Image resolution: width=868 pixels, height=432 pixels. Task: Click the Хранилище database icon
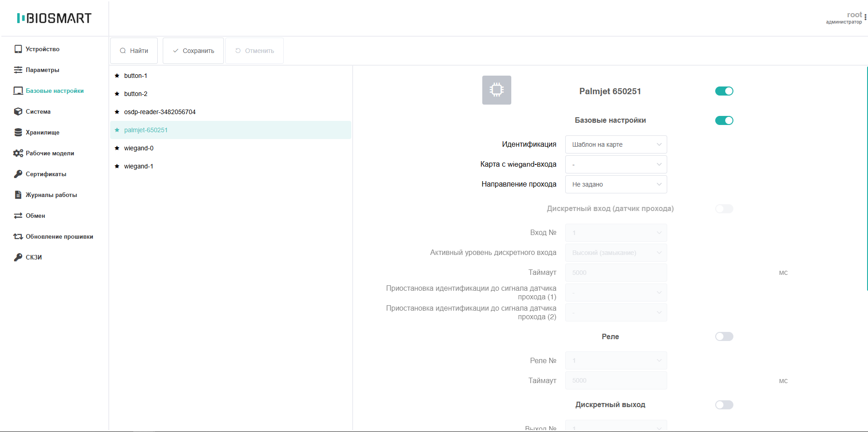(18, 132)
